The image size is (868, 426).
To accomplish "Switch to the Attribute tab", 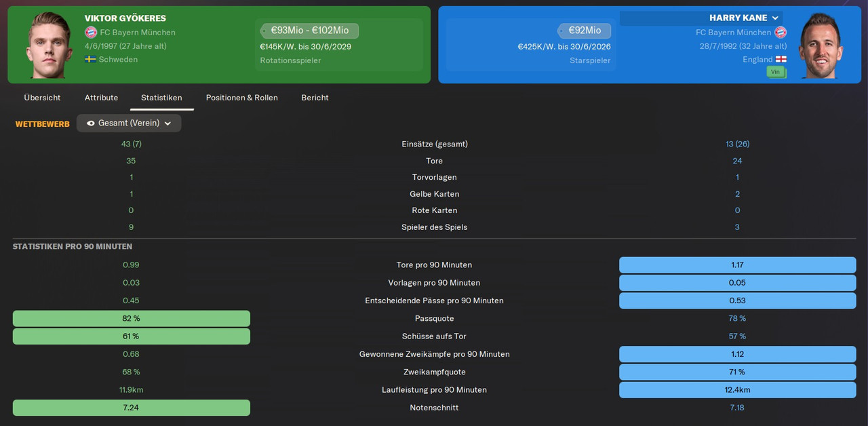I will tap(101, 98).
